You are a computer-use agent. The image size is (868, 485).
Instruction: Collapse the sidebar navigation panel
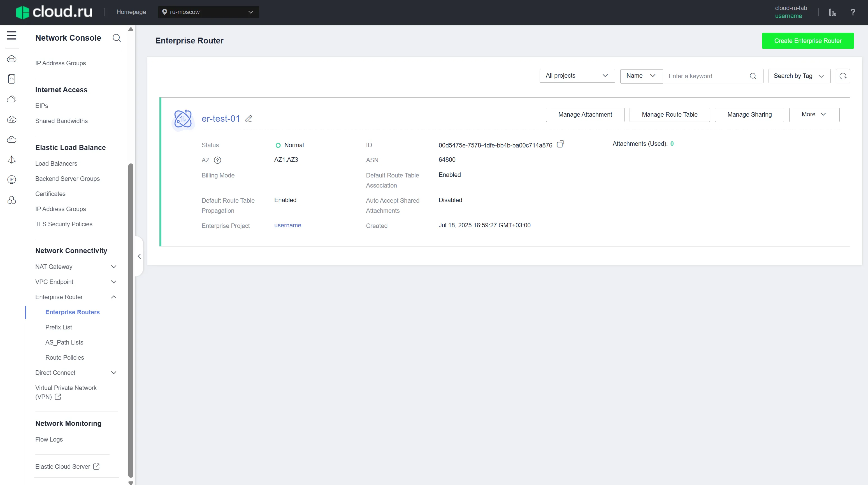coord(139,257)
